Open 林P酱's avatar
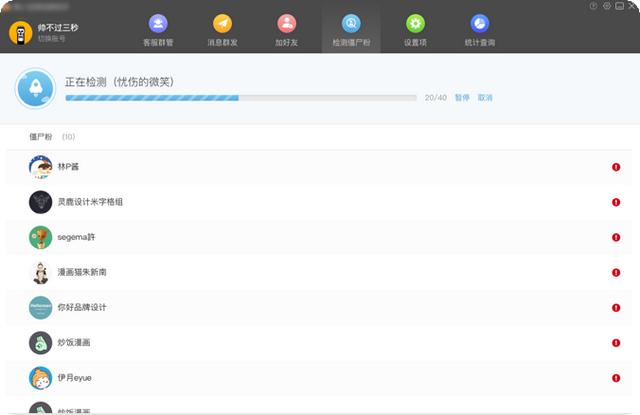The width and height of the screenshot is (640, 415). pyautogui.click(x=40, y=167)
